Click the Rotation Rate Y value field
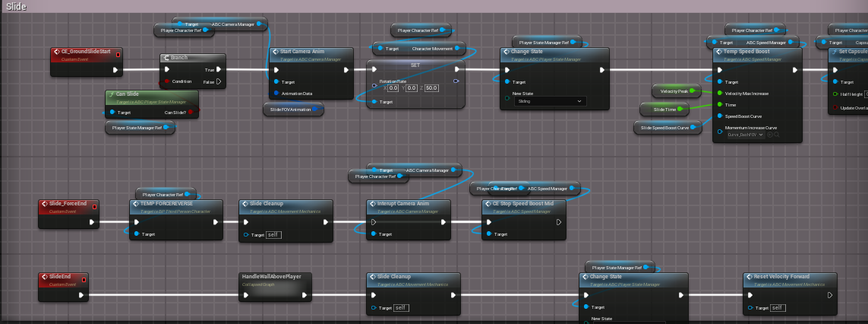This screenshot has height=324, width=868. (x=412, y=88)
